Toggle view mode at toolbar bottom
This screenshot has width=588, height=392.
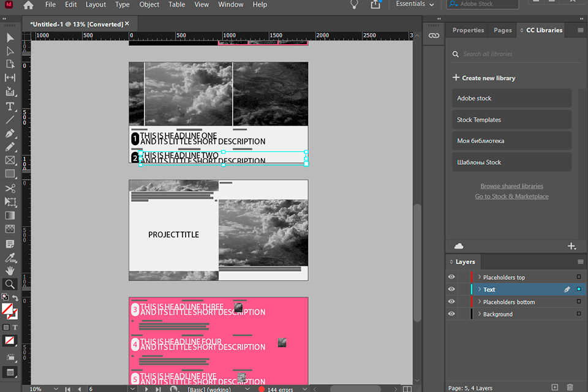[10, 372]
